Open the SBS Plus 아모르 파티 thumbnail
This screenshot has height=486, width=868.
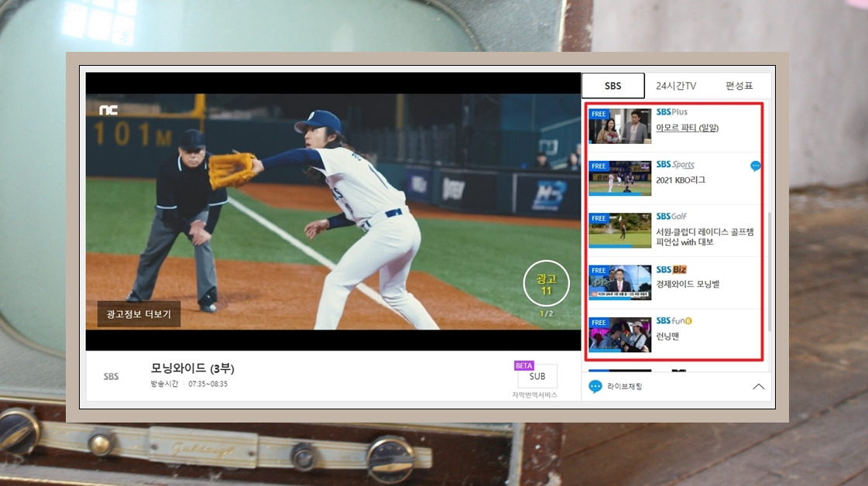pyautogui.click(x=619, y=126)
